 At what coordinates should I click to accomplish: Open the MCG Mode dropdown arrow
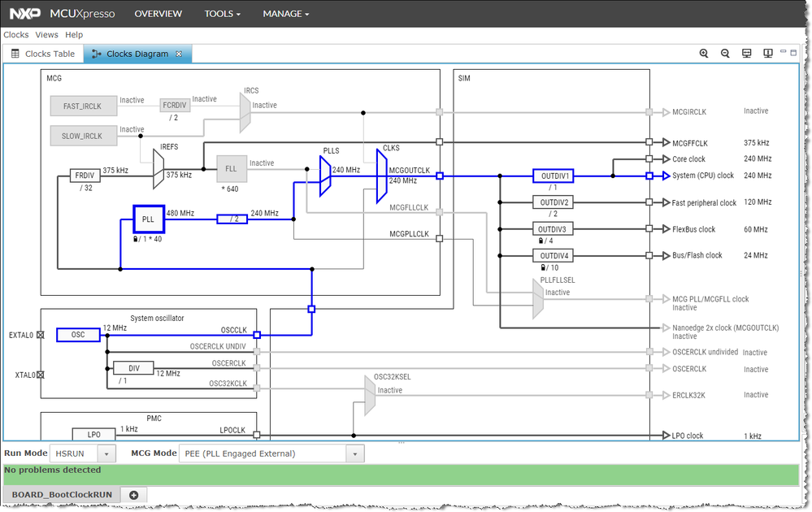click(x=355, y=454)
